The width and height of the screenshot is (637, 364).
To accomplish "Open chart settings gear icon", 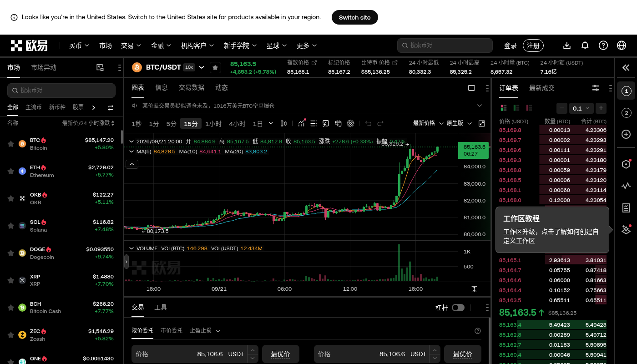I will (350, 123).
